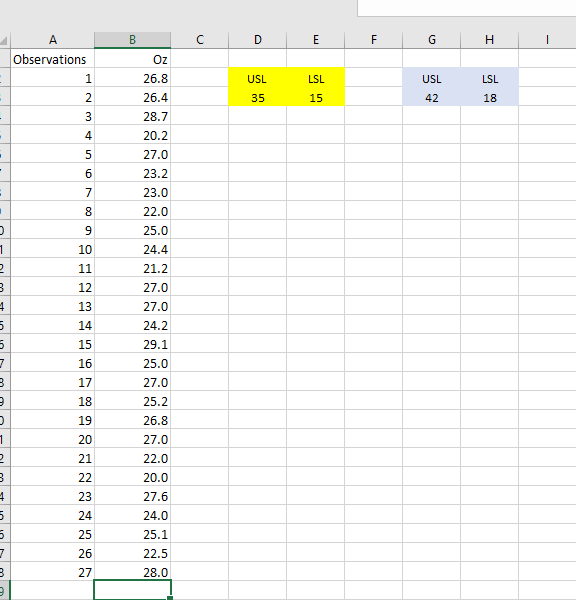
Task: Select column B header
Action: (x=132, y=40)
